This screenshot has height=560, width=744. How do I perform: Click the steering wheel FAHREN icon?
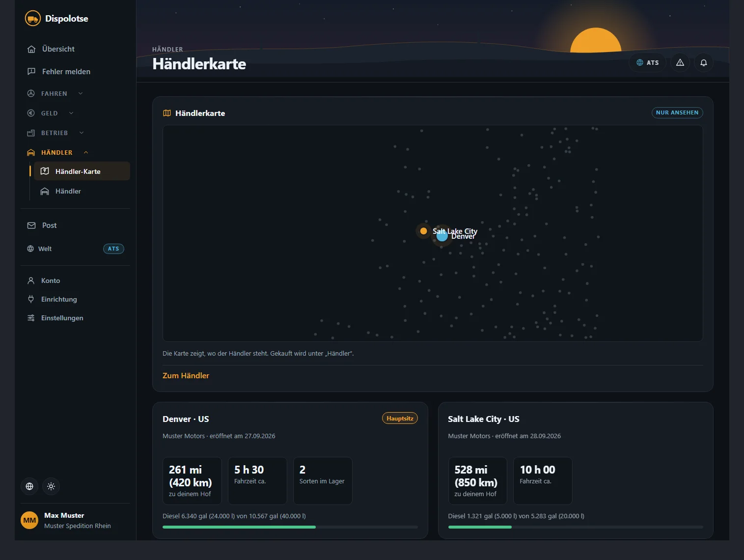coord(31,93)
